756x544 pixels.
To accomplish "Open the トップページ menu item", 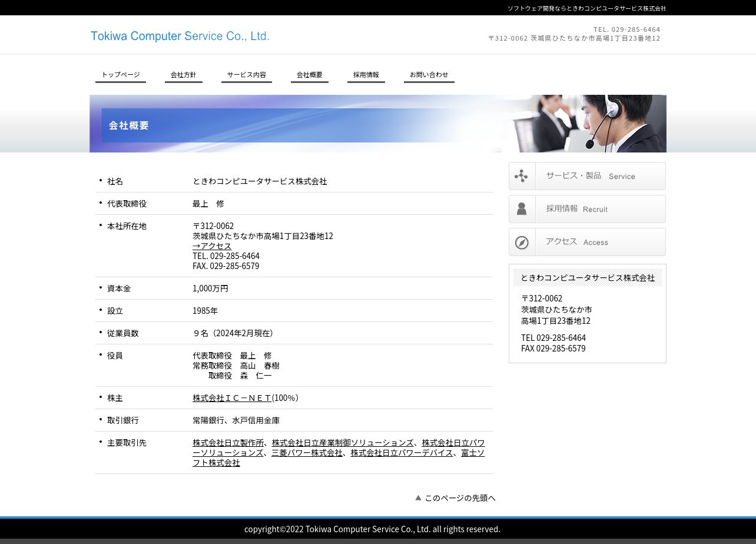I will point(121,75).
